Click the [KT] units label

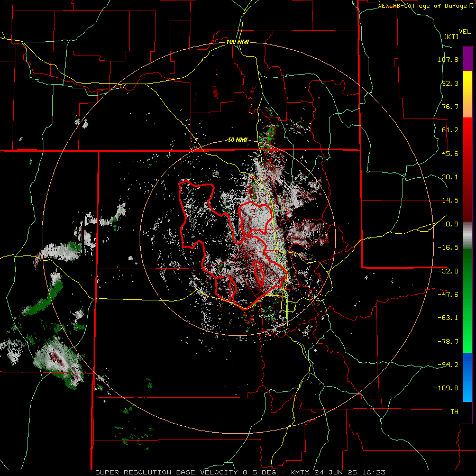click(452, 36)
